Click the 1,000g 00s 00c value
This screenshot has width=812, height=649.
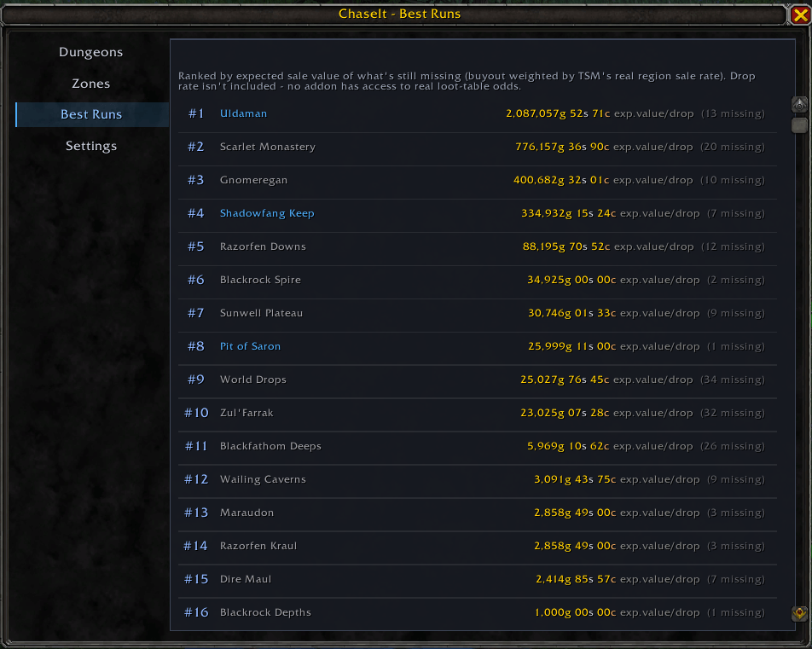coord(576,612)
